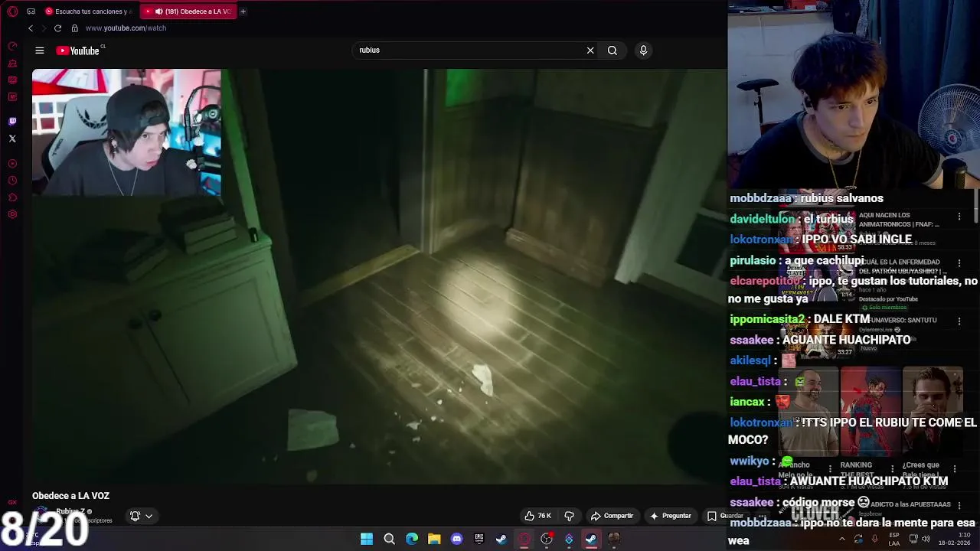Go forward in browser history
Viewport: 980px width, 551px height.
click(44, 28)
